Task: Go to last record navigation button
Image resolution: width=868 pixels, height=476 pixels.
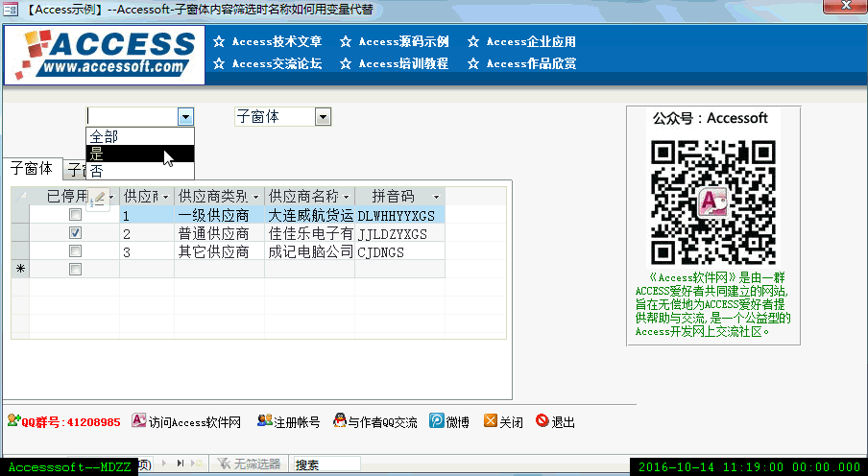Action: [x=181, y=464]
